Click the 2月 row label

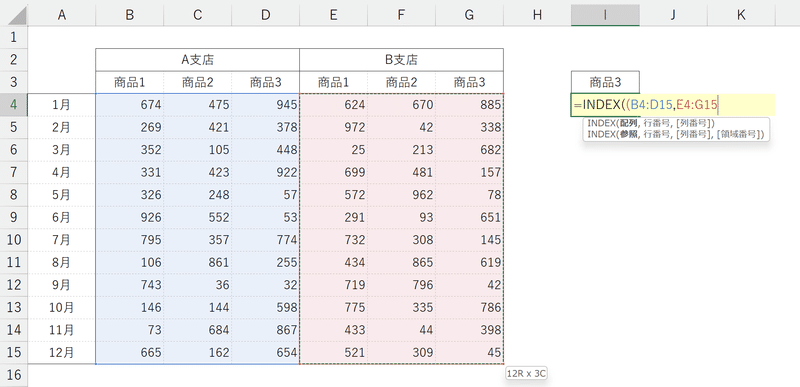coord(62,127)
